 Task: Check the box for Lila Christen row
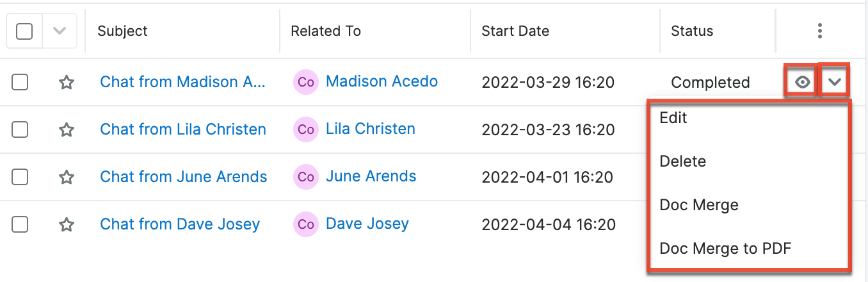[x=20, y=129]
